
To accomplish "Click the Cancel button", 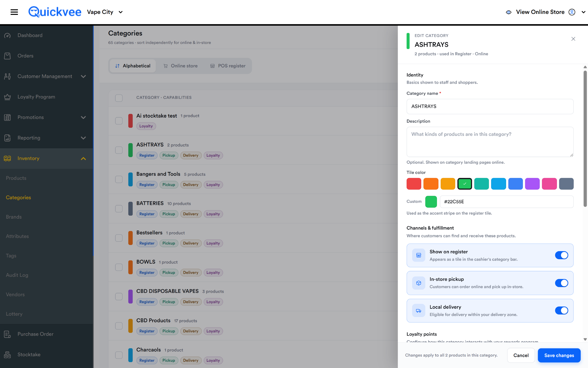I will click(x=521, y=355).
